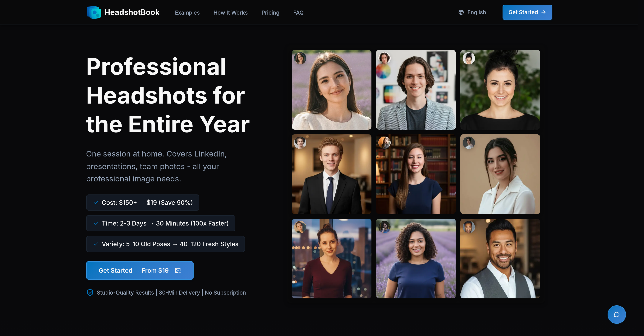This screenshot has width=644, height=336.
Task: Click Get Started in the top right corner
Action: pos(527,12)
